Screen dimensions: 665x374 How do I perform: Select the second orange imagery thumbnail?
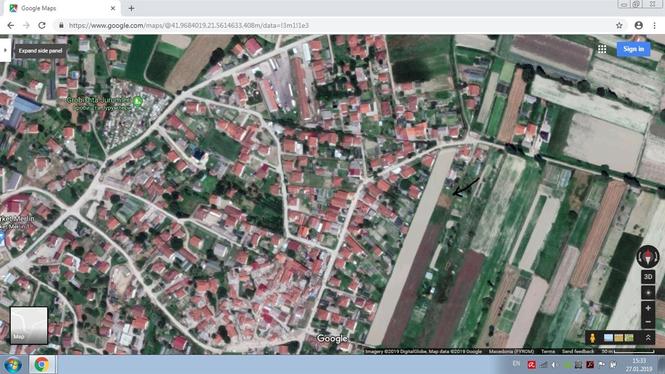point(619,338)
